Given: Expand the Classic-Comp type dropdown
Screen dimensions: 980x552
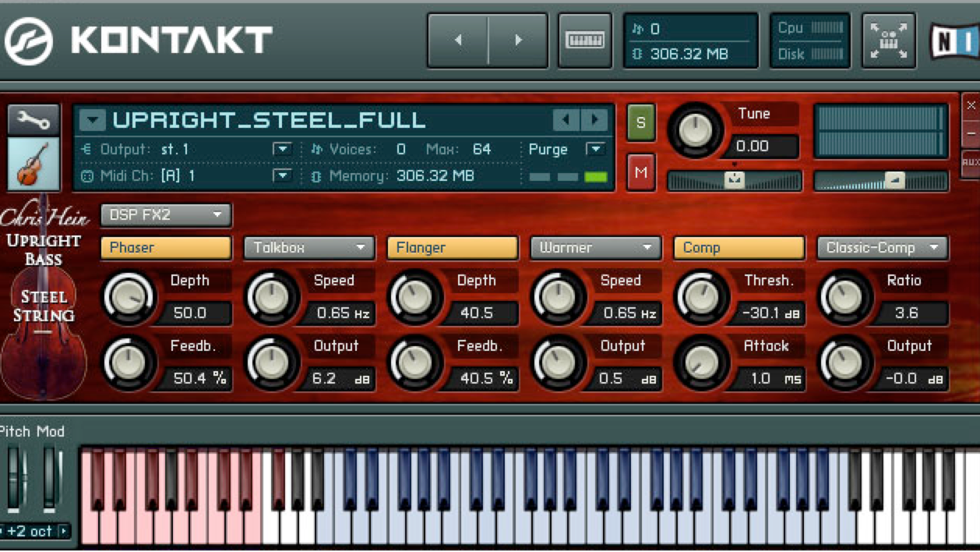Looking at the screenshot, I should [882, 248].
